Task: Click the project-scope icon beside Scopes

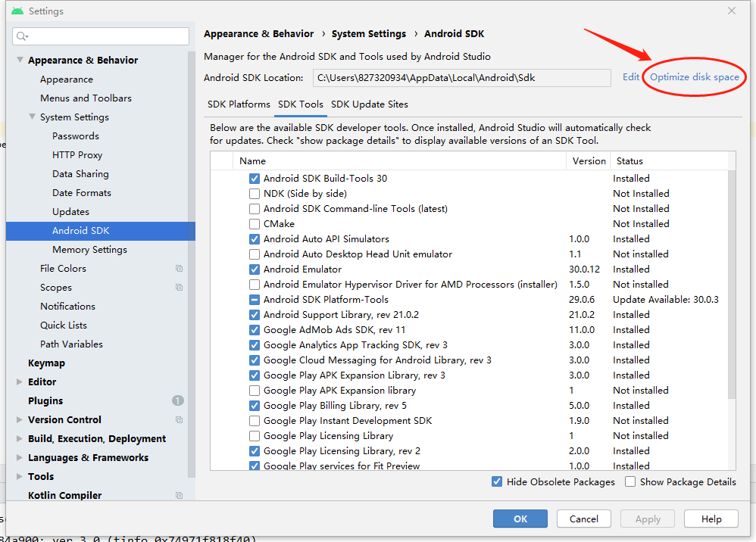Action: click(x=179, y=287)
